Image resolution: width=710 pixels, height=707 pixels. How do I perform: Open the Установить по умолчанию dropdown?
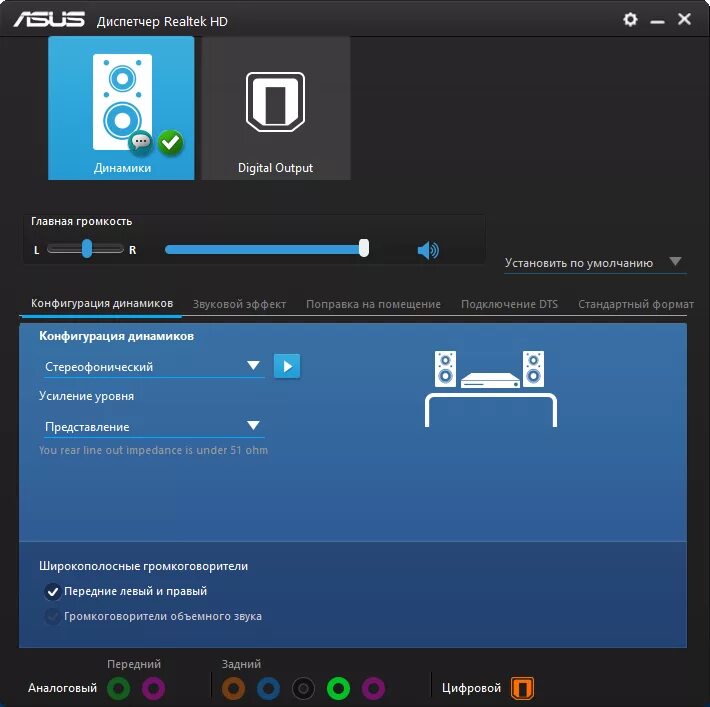click(x=595, y=263)
